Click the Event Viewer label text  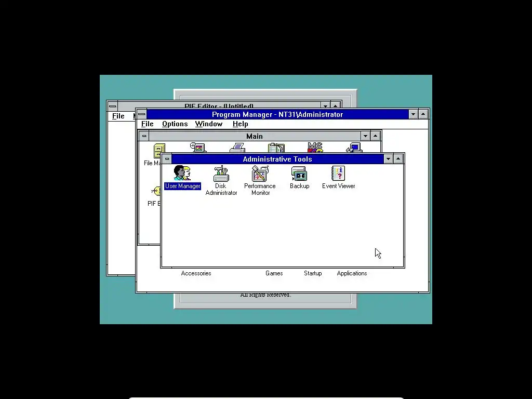pos(339,186)
